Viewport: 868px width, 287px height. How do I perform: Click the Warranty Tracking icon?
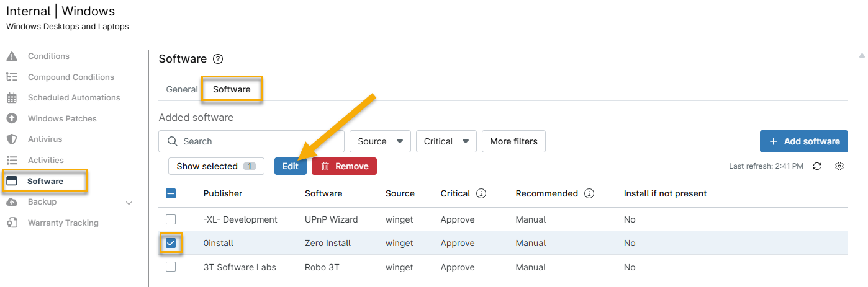click(12, 223)
